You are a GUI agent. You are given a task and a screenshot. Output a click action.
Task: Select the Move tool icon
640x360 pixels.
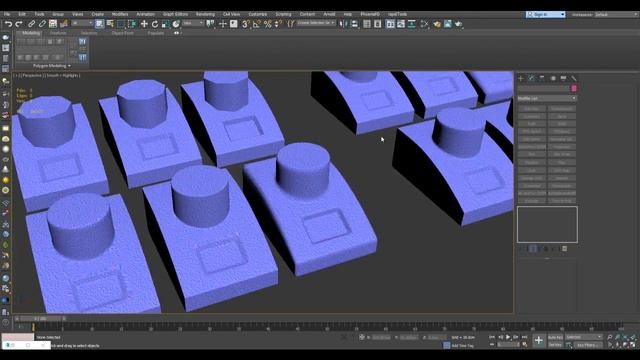144,24
